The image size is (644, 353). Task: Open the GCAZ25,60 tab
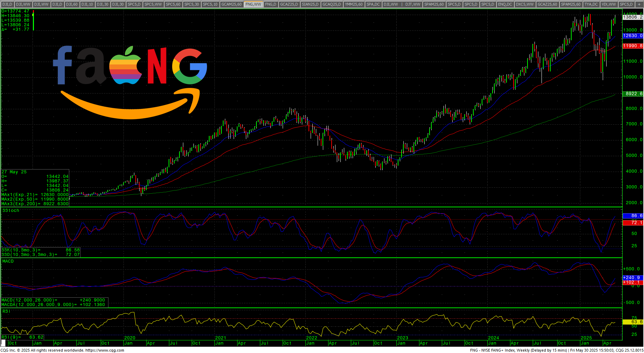pyautogui.click(x=547, y=4)
